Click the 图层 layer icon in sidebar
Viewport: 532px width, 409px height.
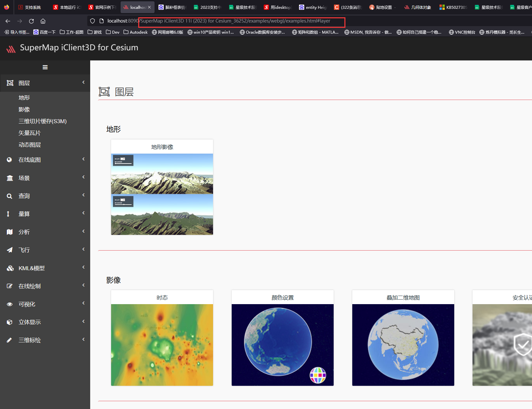coord(10,83)
